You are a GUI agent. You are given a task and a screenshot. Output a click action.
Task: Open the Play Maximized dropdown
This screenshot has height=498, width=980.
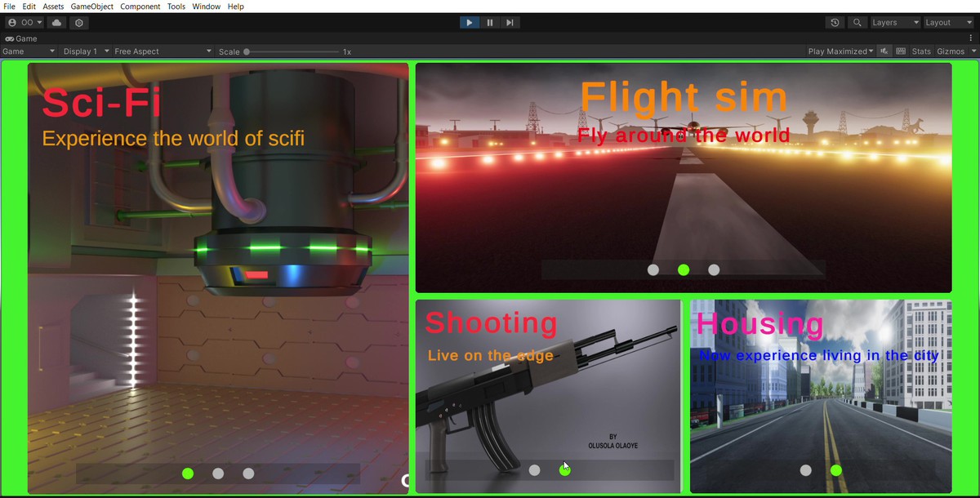pyautogui.click(x=840, y=51)
